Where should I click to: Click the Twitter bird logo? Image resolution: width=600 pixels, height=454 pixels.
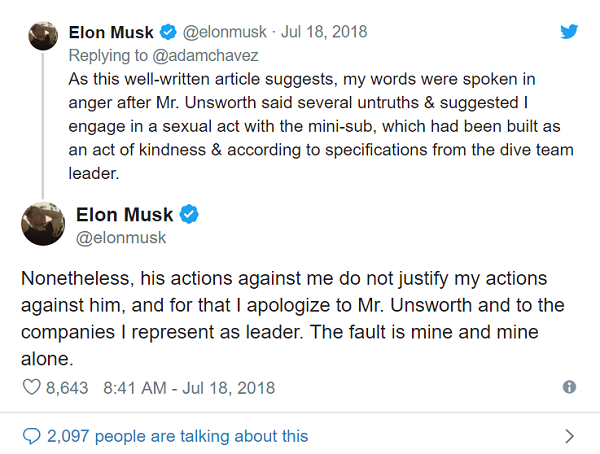[570, 31]
